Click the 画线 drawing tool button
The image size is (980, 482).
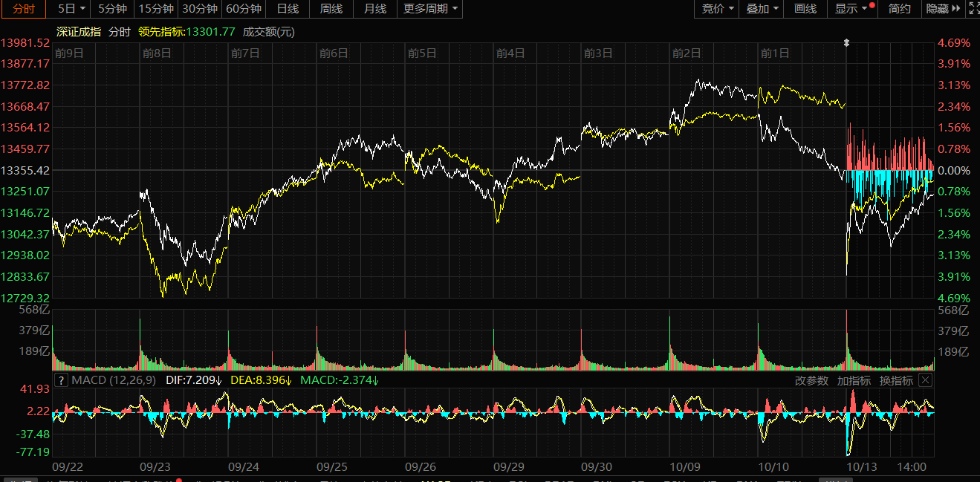coord(805,9)
